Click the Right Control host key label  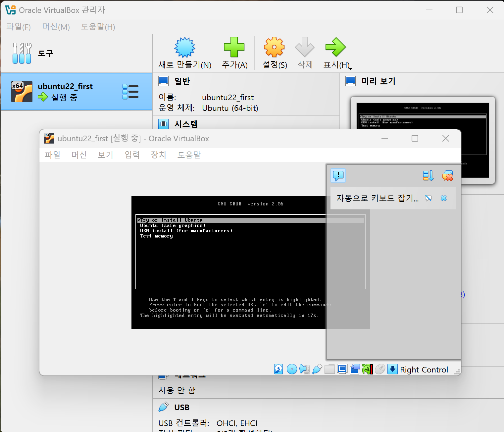pos(424,369)
